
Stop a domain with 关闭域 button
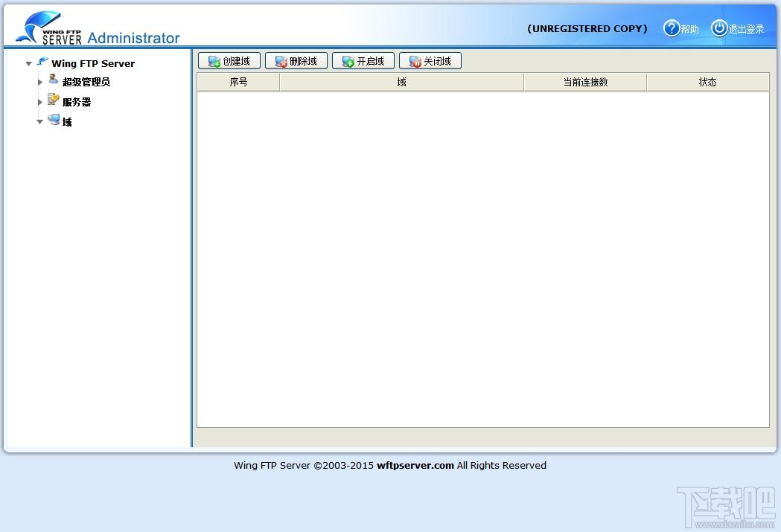coord(430,61)
